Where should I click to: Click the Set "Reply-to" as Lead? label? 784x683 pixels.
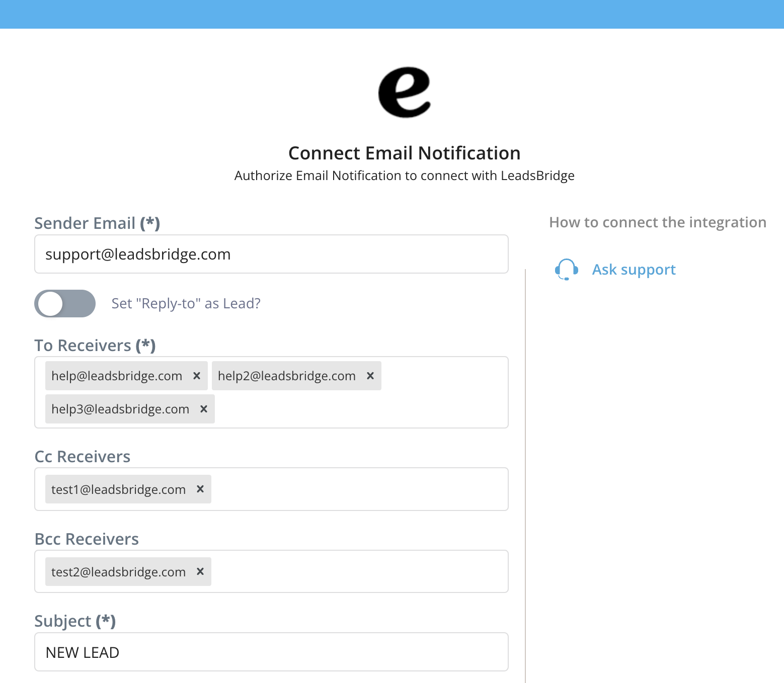(x=186, y=304)
